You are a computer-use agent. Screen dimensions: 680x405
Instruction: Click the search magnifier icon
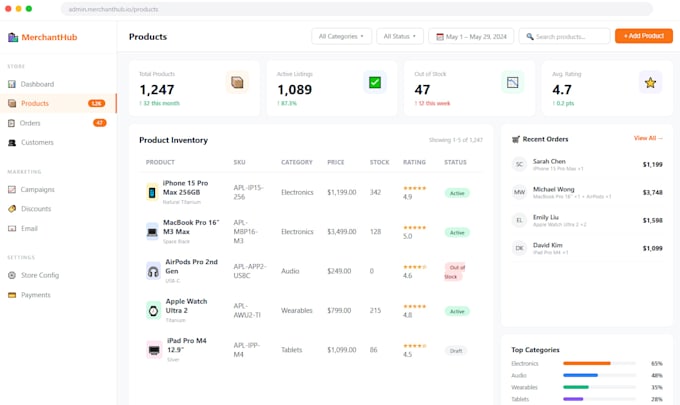tap(530, 36)
